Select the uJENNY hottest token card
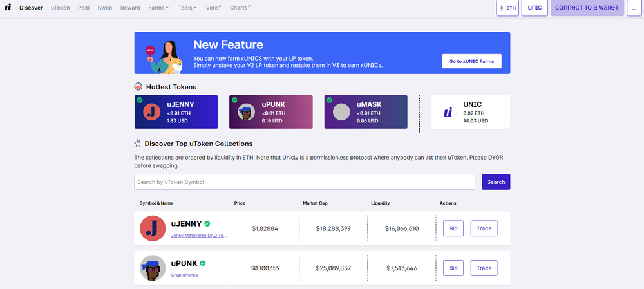 176,111
